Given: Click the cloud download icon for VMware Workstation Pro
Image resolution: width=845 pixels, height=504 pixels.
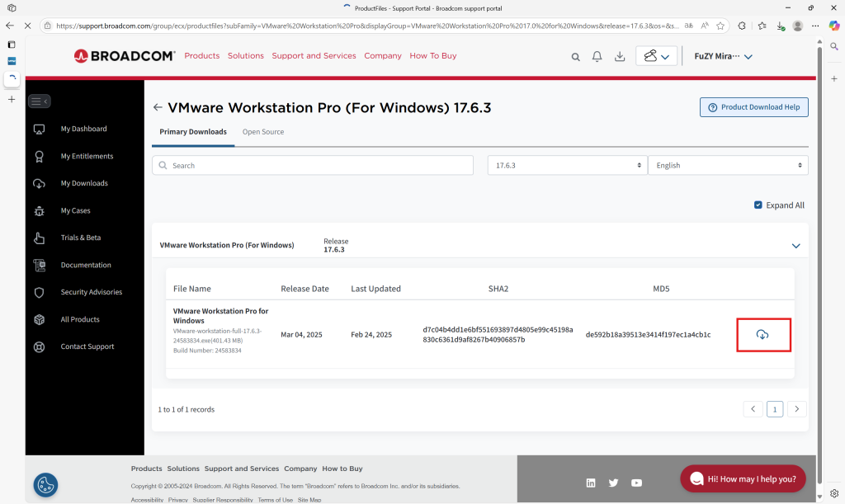Looking at the screenshot, I should point(762,334).
